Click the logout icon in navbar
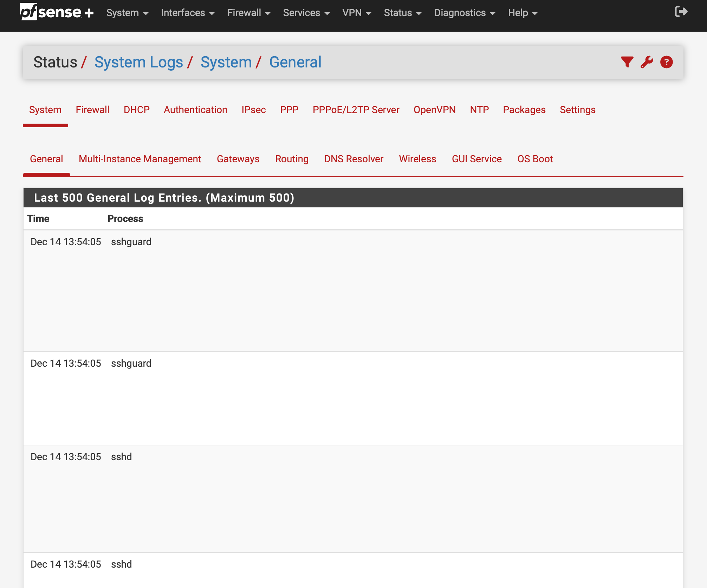 tap(681, 12)
